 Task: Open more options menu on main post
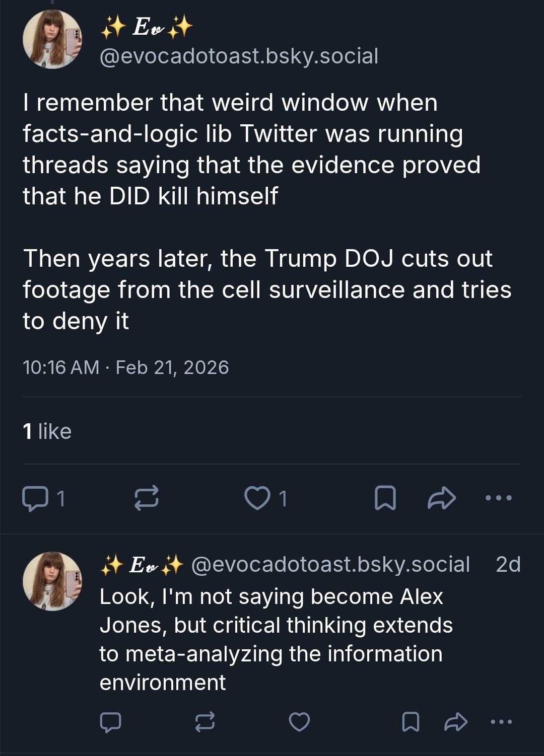499,498
